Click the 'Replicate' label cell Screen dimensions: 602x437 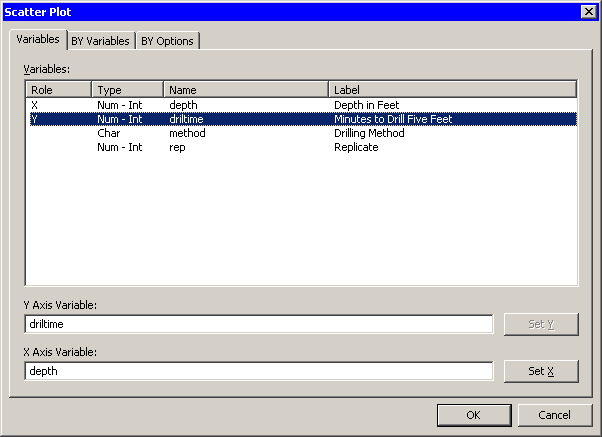pos(356,147)
